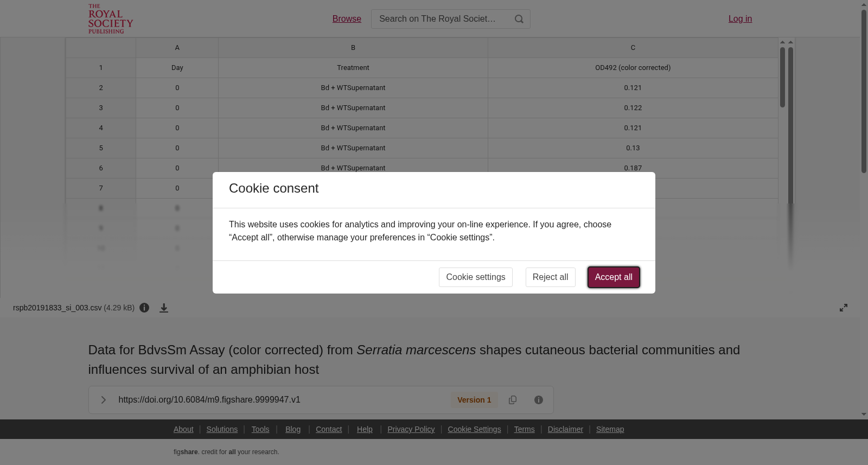The image size is (868, 465).
Task: Open the Sitemap footer link
Action: point(610,429)
